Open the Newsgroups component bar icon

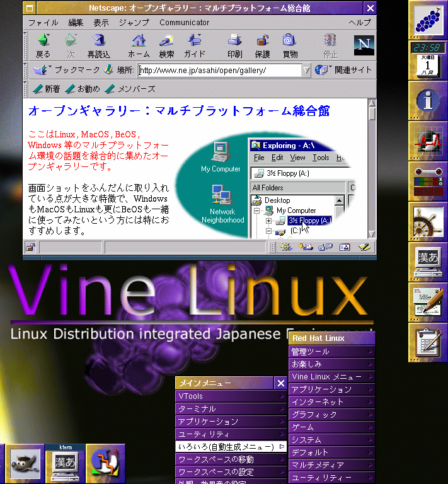coord(325,247)
